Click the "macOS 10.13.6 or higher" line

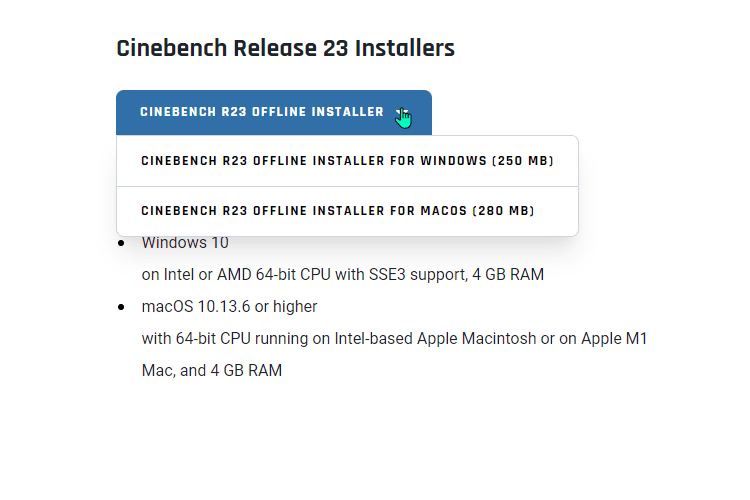point(230,306)
